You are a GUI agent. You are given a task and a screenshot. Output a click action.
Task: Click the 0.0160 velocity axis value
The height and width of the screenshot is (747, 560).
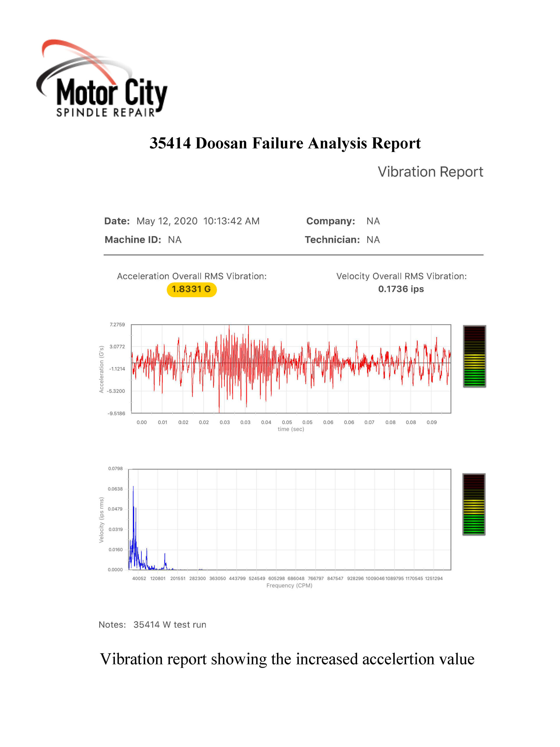tap(116, 549)
